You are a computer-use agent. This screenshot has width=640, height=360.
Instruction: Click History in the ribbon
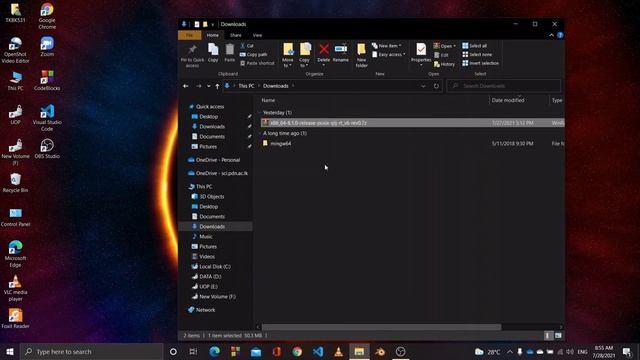pos(444,64)
